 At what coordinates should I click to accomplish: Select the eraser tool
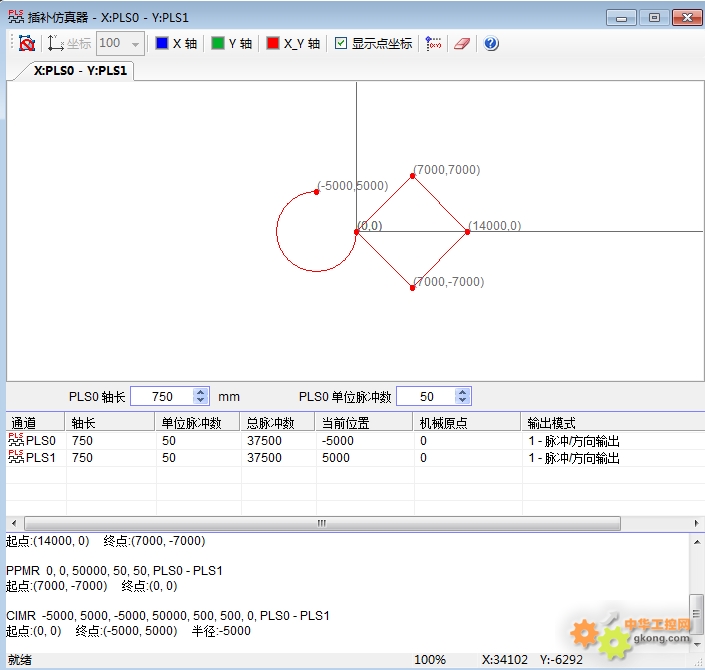click(x=461, y=44)
